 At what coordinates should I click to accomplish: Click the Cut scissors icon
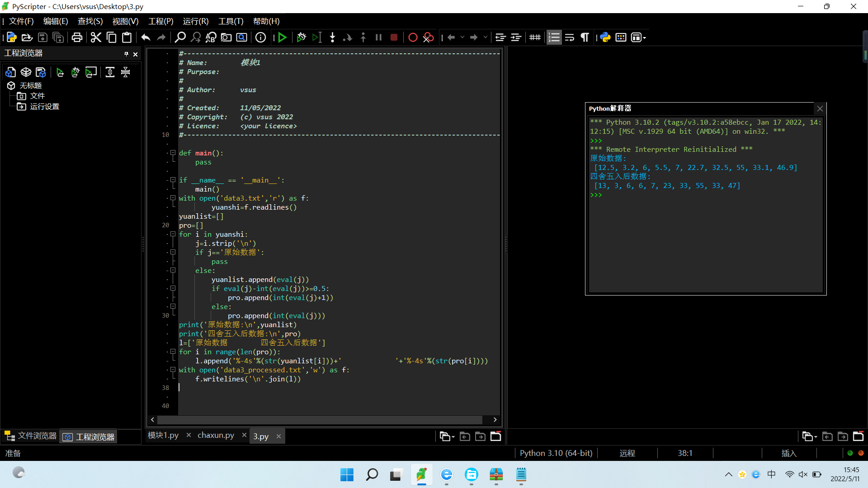[x=96, y=38]
